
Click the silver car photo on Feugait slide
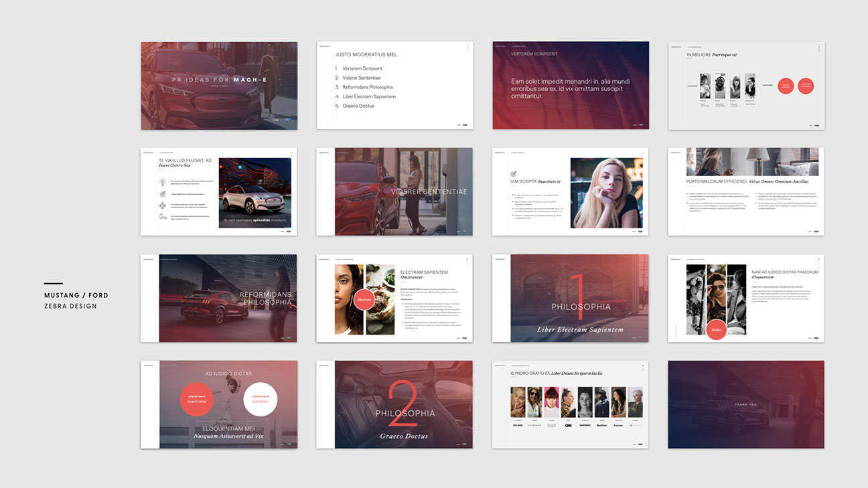(x=255, y=193)
